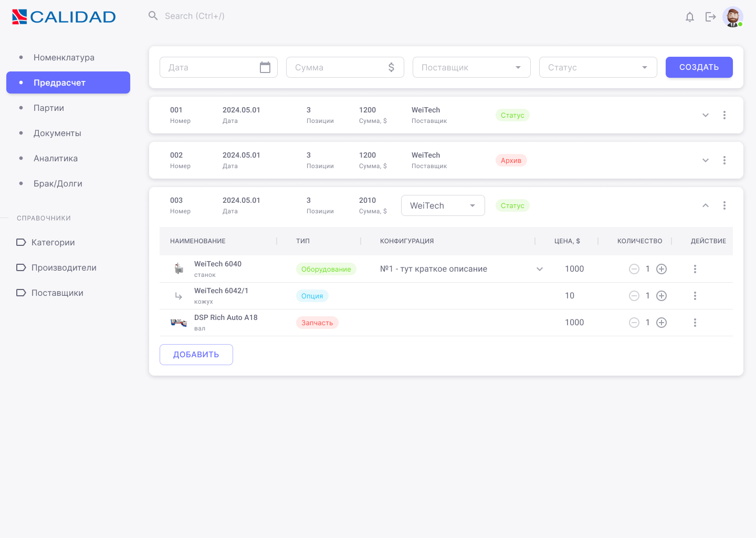Viewport: 756px width, 538px height.
Task: Click the dollar icon in Сумма field
Action: click(x=391, y=67)
